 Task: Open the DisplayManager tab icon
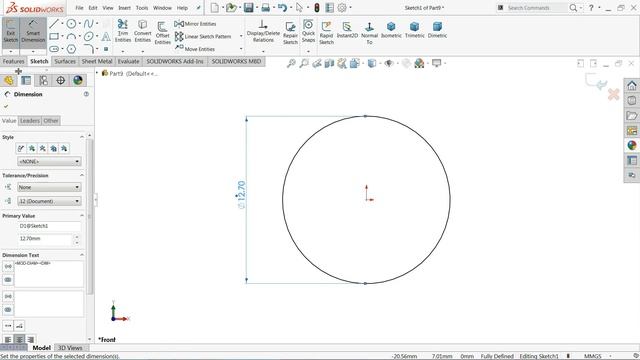(x=78, y=80)
